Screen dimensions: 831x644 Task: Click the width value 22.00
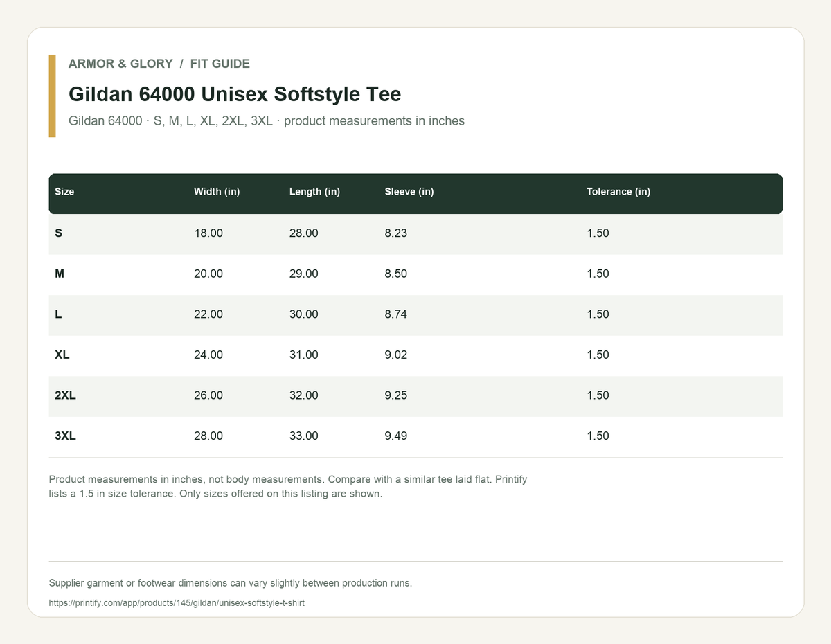coord(208,314)
